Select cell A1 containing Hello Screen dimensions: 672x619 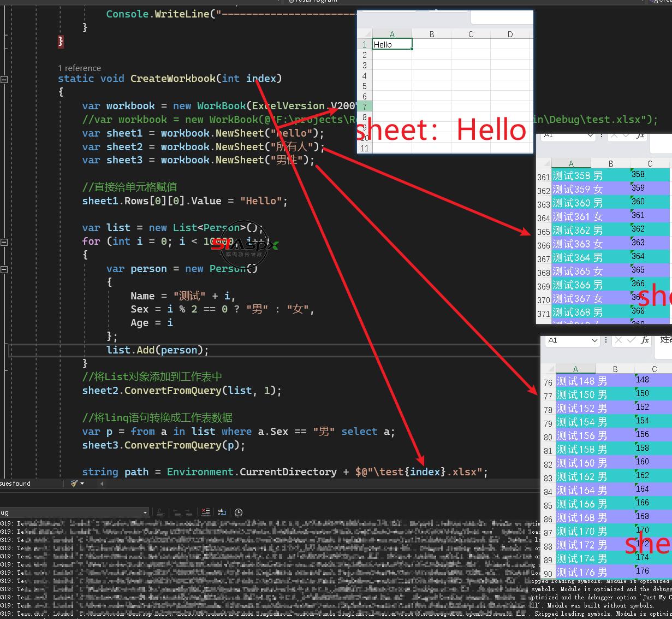pos(391,45)
